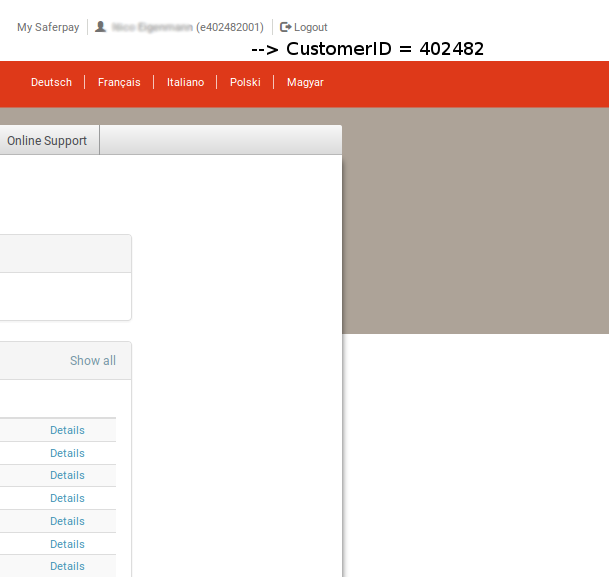609x577 pixels.
Task: View Details of the fourth row
Action: (67, 498)
